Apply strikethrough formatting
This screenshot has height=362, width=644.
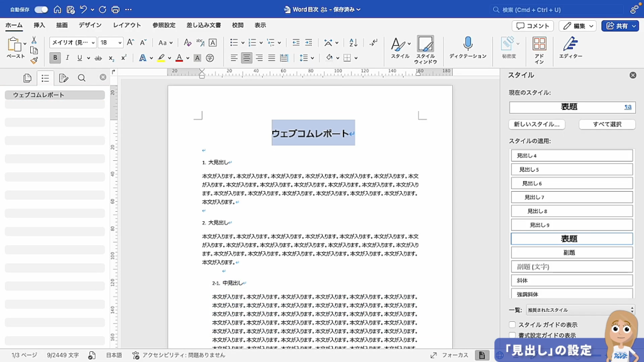[x=97, y=58]
